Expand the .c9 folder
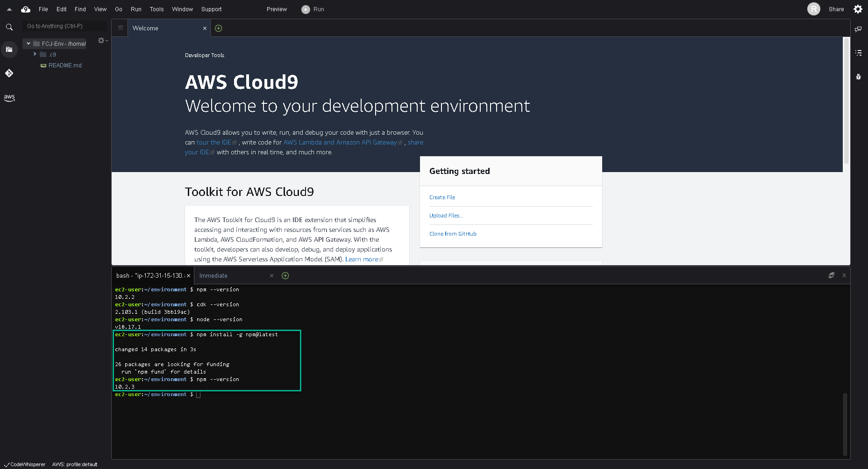This screenshot has height=469, width=868. click(x=35, y=54)
